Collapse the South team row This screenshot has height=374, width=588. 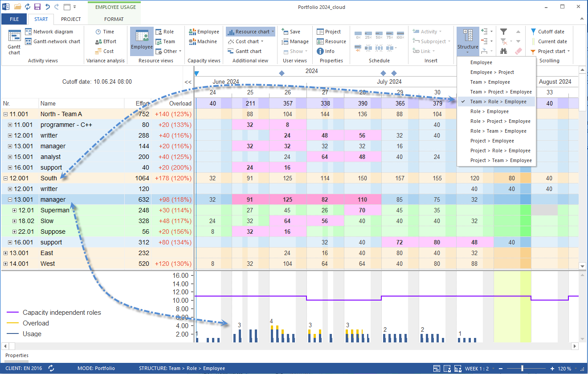5,178
